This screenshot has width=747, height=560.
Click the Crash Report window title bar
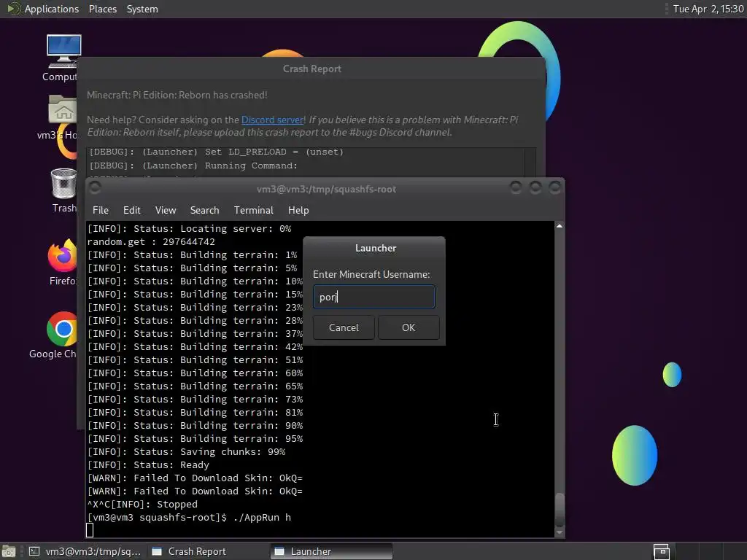click(x=311, y=69)
